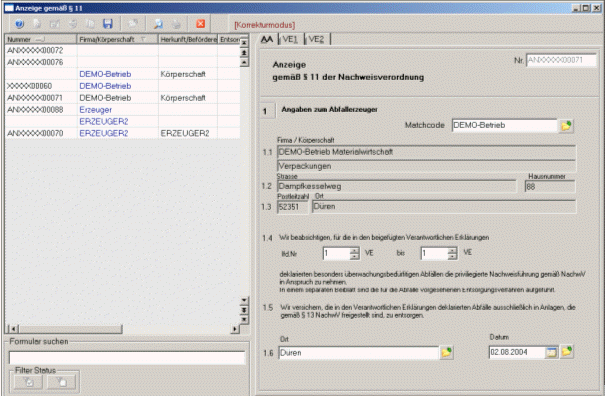Decrease the 'bis' VE spinner value
Screen dimensions: 605x396
coord(452,257)
